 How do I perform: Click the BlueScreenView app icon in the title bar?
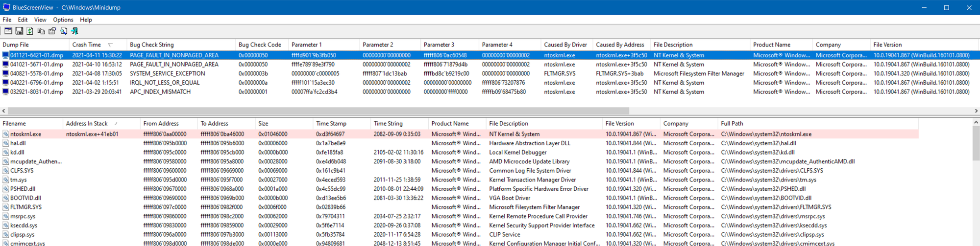(6, 7)
